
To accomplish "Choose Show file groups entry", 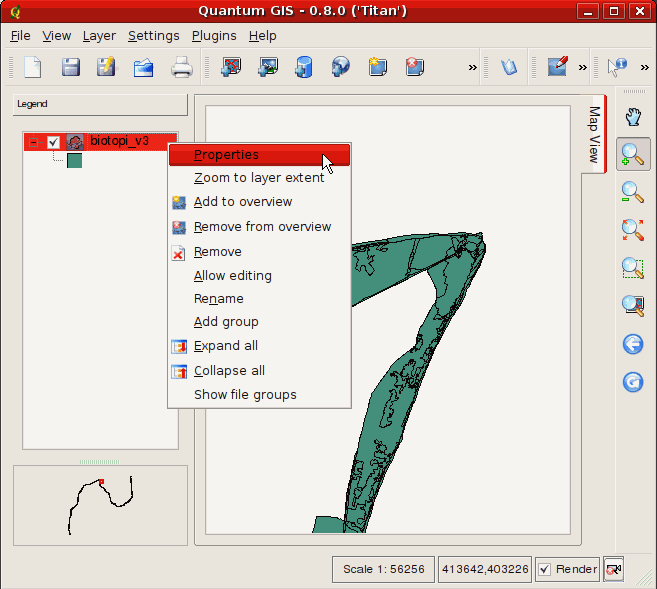I will click(259, 395).
